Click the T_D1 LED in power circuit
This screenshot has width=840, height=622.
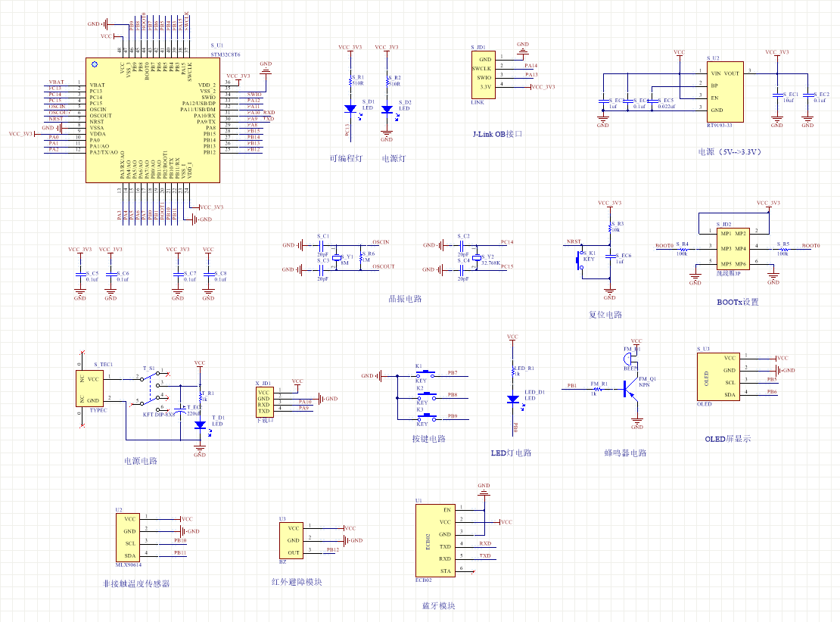coord(200,426)
